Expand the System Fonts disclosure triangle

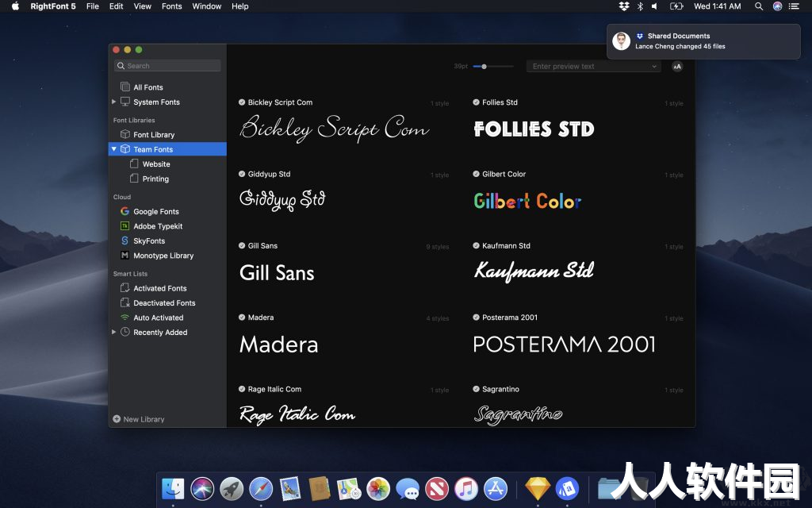113,102
